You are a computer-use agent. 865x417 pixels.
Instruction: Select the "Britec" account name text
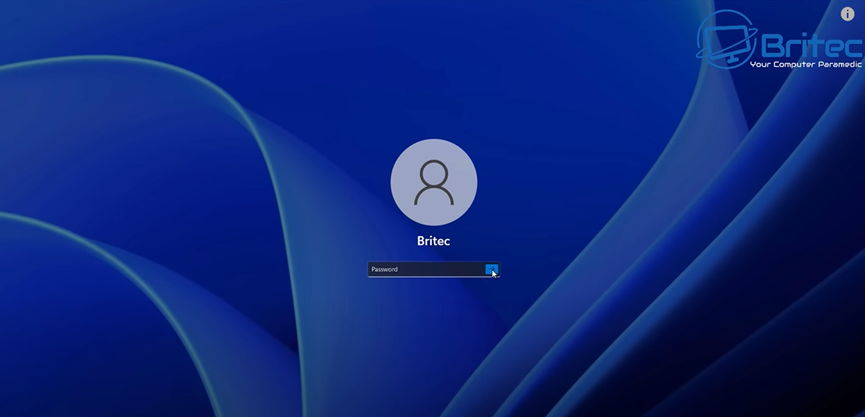(434, 242)
